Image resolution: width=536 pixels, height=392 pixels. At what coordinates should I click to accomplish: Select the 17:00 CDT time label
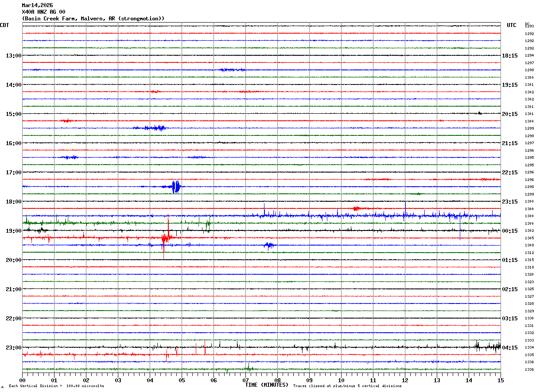pos(13,173)
